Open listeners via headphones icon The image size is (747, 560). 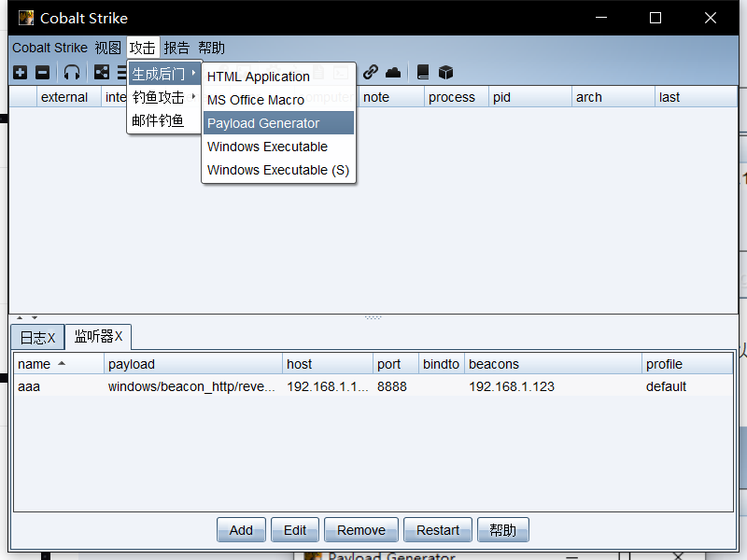72,73
